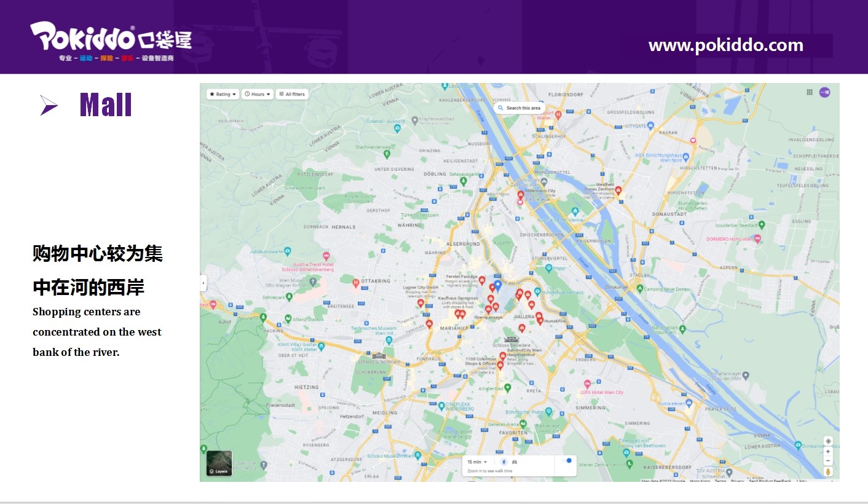Collapse the side panel arrow
This screenshot has height=504, width=868.
pos(203,283)
